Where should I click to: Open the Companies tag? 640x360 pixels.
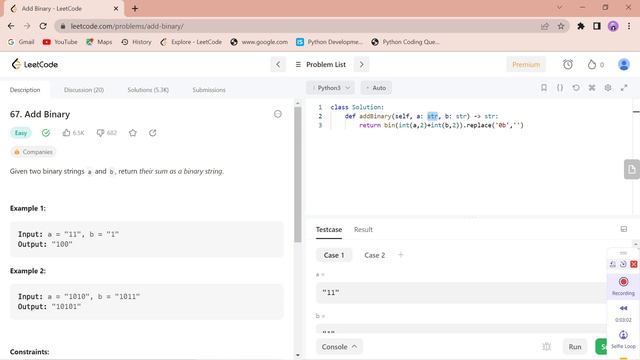coord(33,152)
